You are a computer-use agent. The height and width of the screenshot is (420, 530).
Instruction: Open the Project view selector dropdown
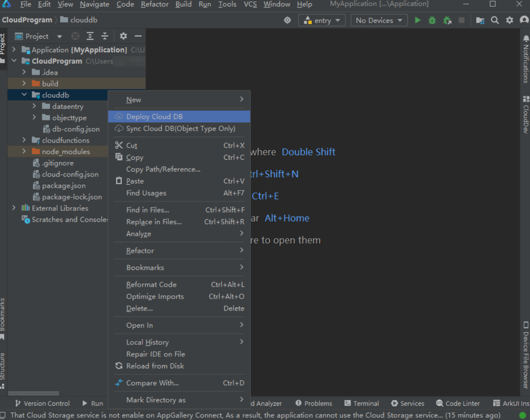click(x=39, y=36)
